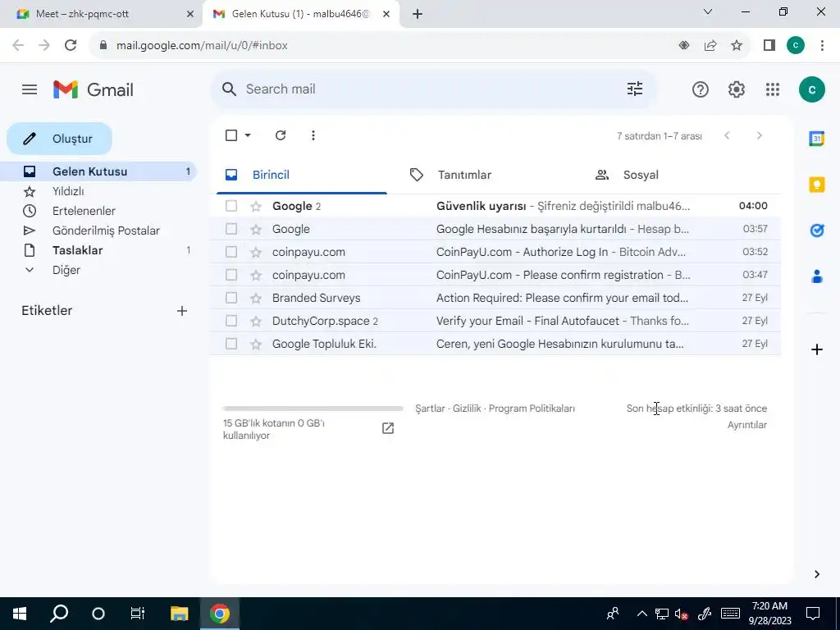Viewport: 840px width, 630px height.
Task: Select Google Hesabınız başarıyla kurtarıldı email checkbox
Action: (x=231, y=230)
